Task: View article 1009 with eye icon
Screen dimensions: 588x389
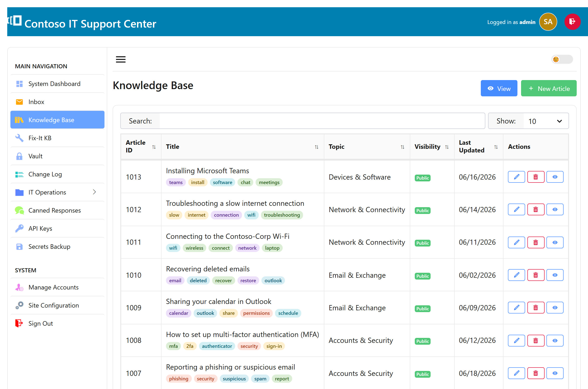Action: pos(555,308)
